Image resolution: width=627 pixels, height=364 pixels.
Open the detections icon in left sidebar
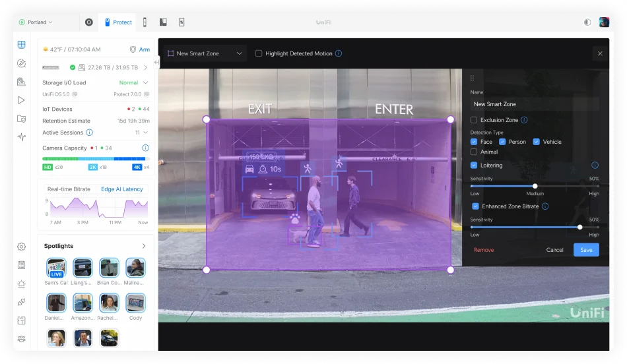[22, 63]
